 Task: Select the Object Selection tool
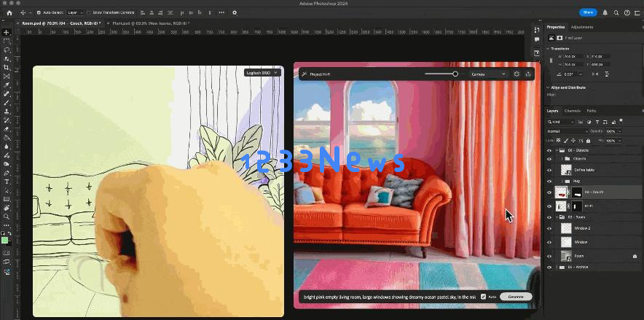click(6, 59)
